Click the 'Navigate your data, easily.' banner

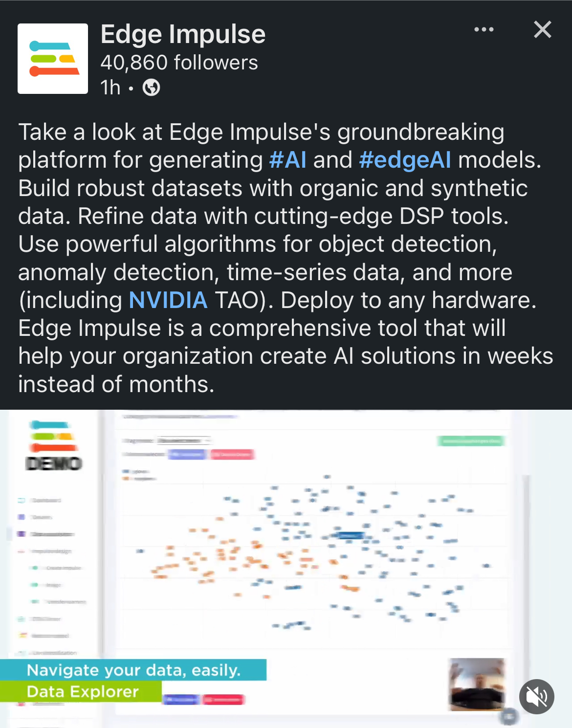coord(133,670)
